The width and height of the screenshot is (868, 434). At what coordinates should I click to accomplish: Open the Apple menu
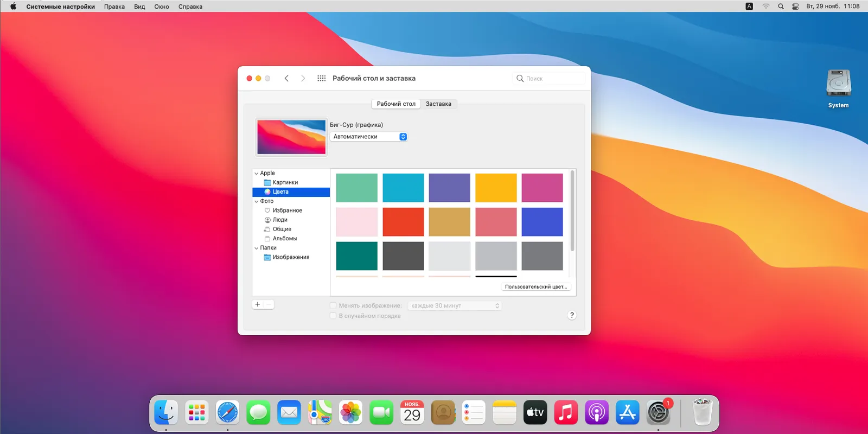point(13,7)
